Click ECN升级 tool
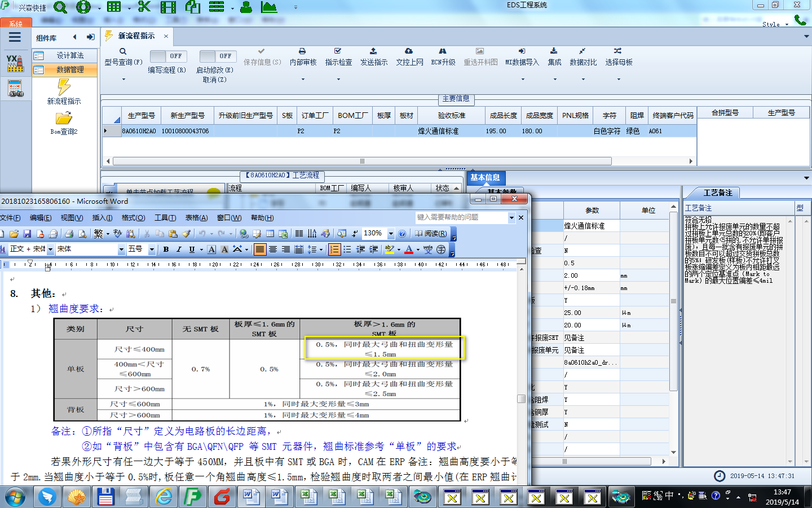This screenshot has height=508, width=812. pos(443,57)
